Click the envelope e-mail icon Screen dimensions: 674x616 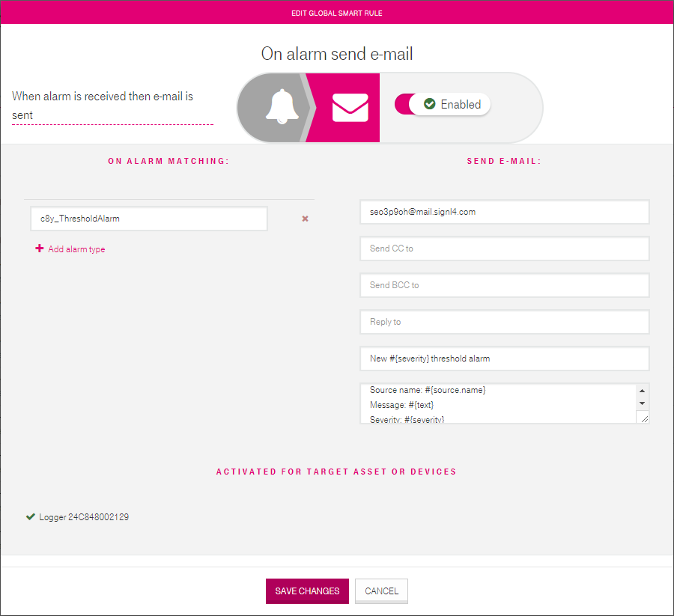[x=350, y=107]
